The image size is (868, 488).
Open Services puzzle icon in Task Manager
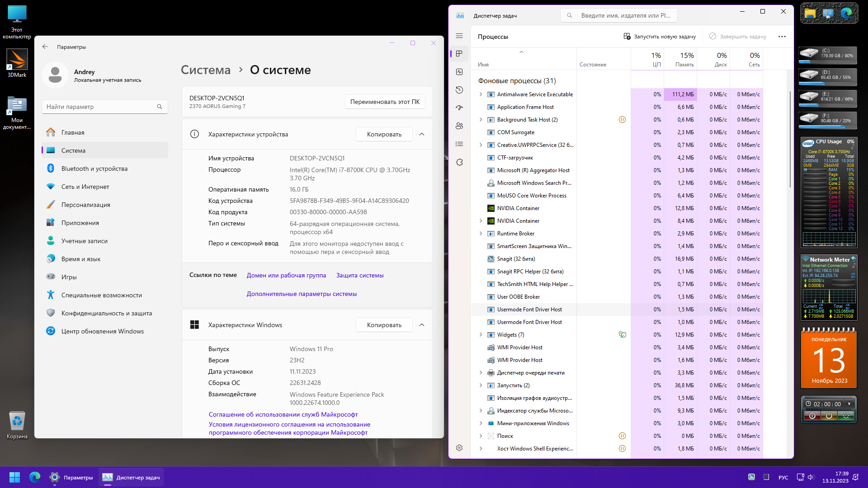[459, 162]
